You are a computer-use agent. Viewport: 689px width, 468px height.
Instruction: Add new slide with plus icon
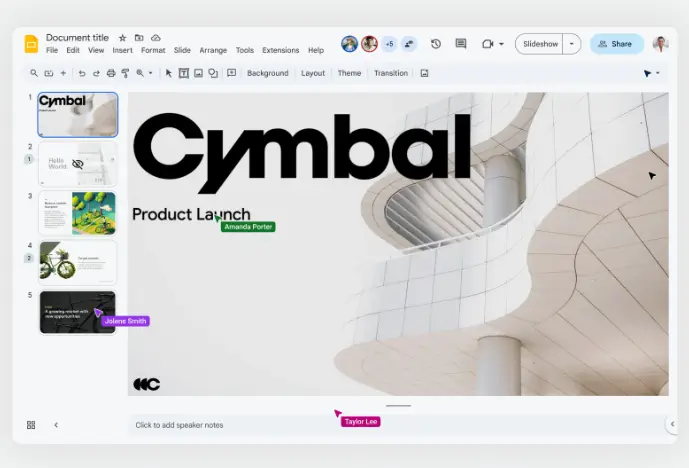(63, 73)
